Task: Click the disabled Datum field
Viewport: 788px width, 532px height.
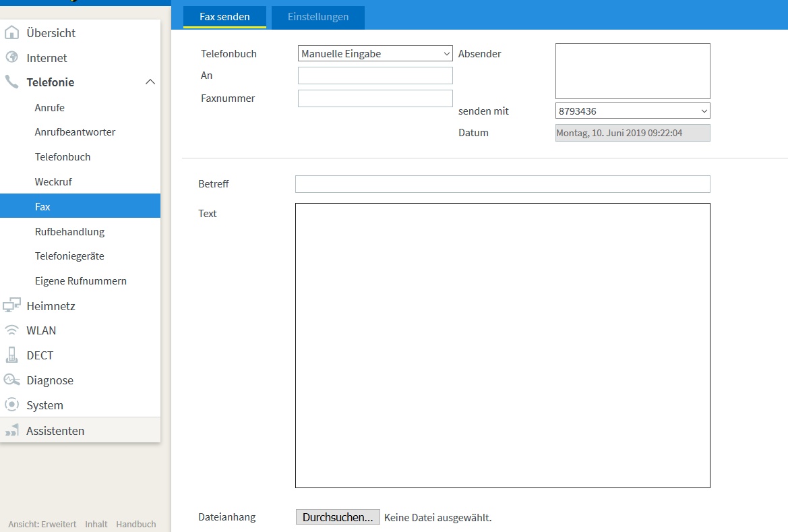Action: point(633,133)
